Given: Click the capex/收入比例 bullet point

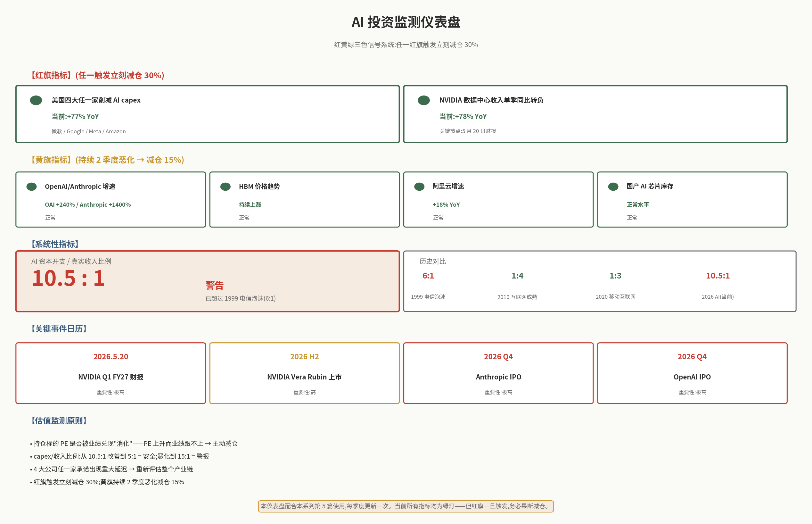Looking at the screenshot, I should coord(119,456).
